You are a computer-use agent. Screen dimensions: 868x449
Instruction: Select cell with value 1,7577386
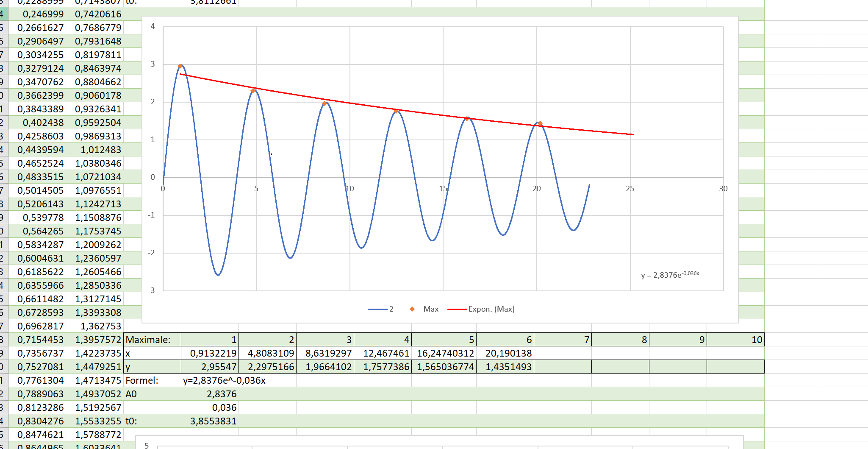coord(383,367)
